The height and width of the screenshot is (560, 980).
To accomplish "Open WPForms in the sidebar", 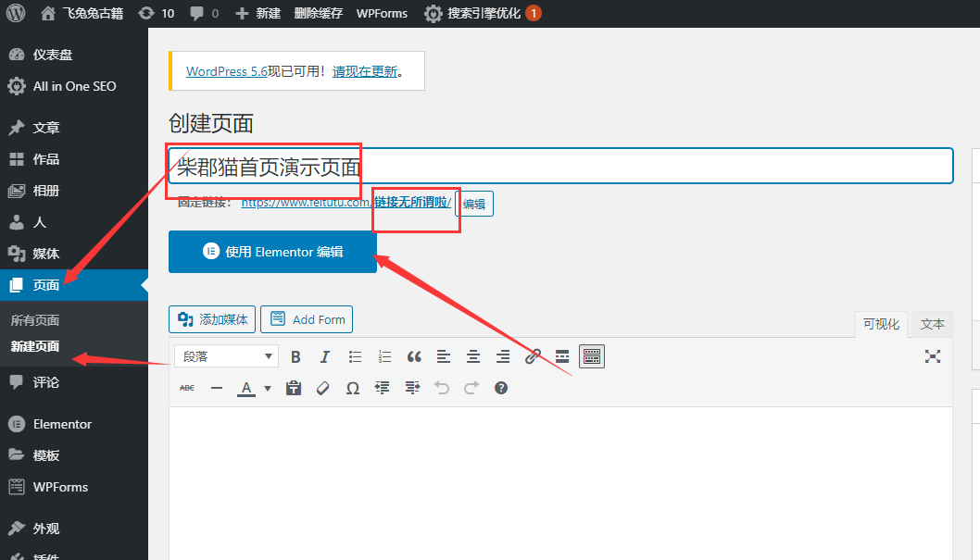I will [74, 487].
